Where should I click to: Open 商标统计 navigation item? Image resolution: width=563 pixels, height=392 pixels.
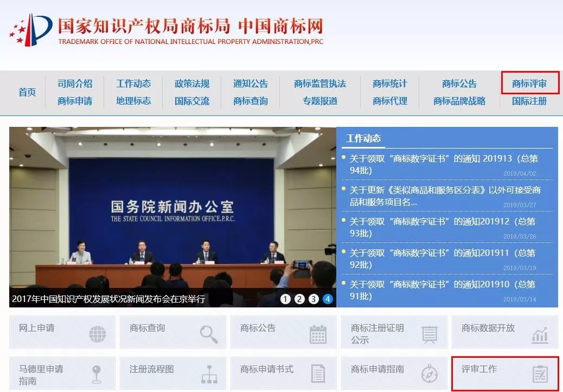390,83
